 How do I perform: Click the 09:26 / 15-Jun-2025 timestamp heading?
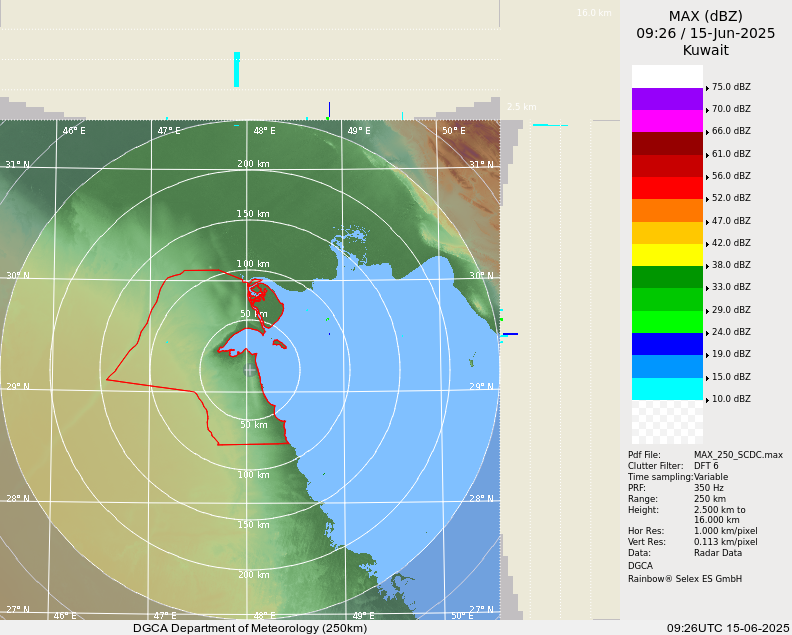click(x=706, y=33)
